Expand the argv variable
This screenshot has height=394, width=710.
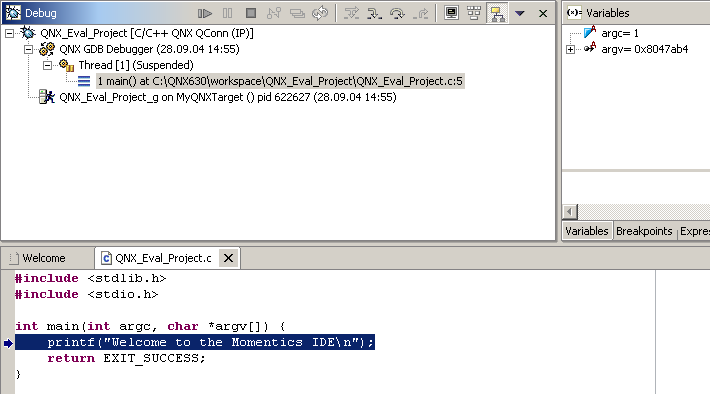tap(571, 49)
